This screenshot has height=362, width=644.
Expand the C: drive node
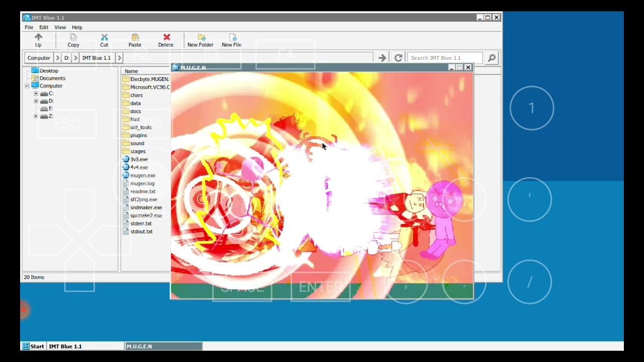tap(36, 94)
